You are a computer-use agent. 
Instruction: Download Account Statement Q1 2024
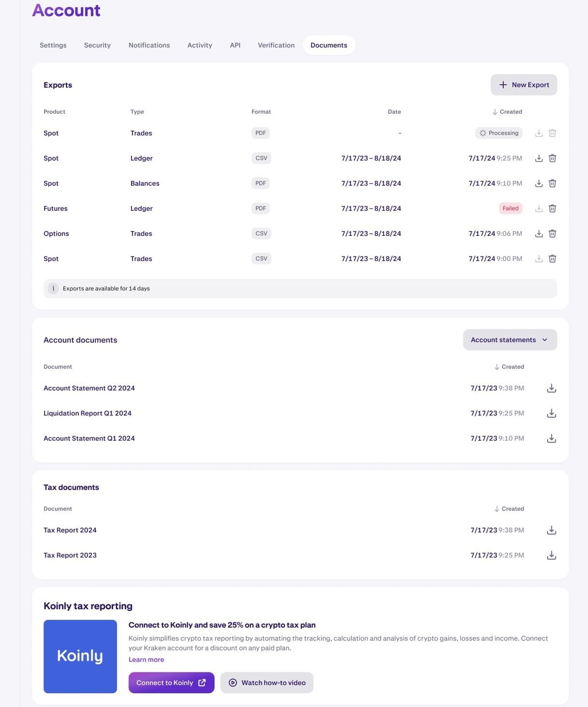click(x=551, y=439)
